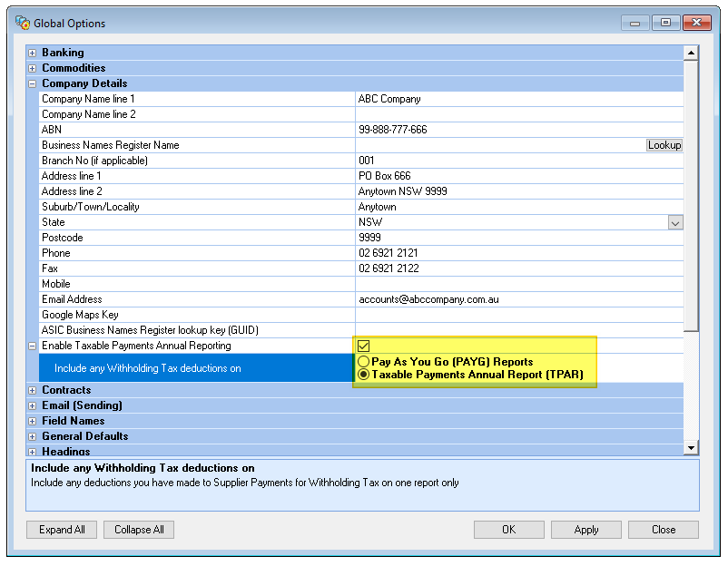This screenshot has height=566, width=728.
Task: Expand the General Defaults section
Action: coord(33,437)
